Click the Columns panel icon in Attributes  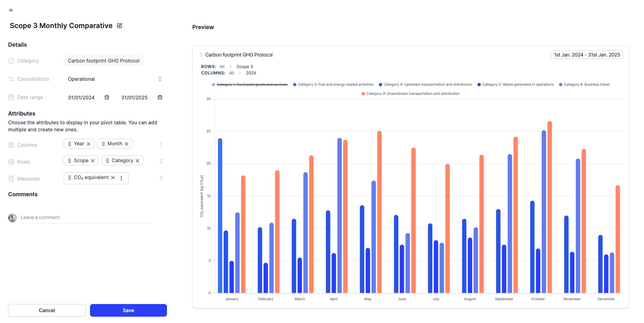[x=11, y=145]
